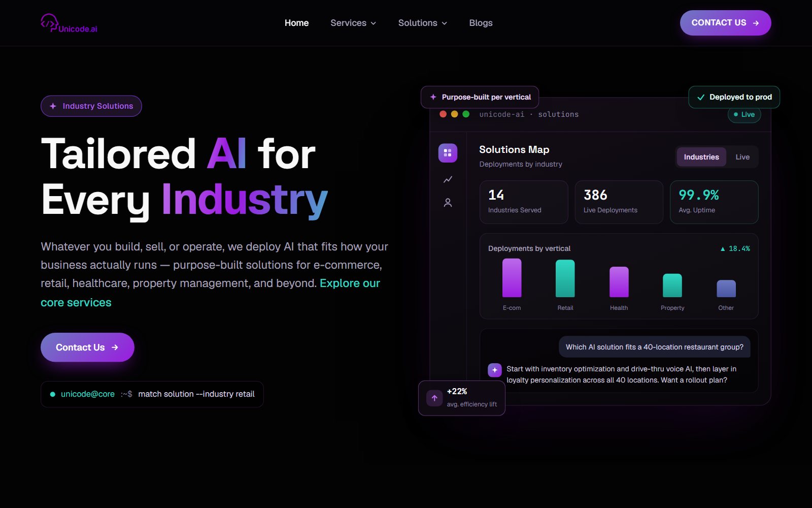Click the Live status pill
This screenshot has width=812, height=508.
[744, 115]
